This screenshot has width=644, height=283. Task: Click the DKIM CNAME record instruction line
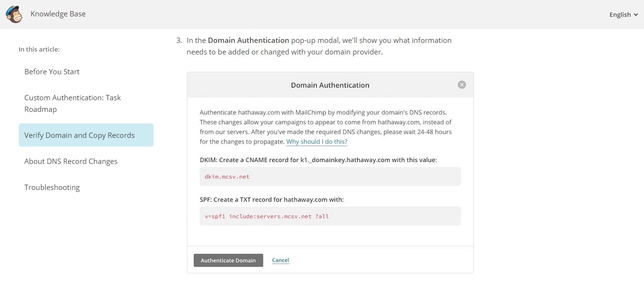(318, 160)
